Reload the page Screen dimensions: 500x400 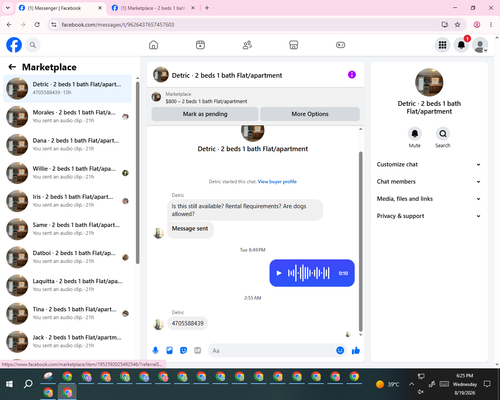pos(37,25)
